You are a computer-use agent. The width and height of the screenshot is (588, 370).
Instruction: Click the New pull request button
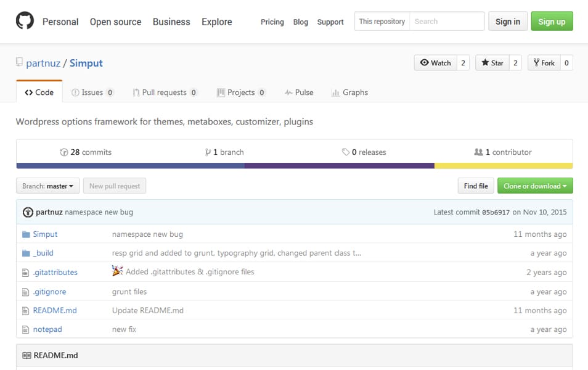tap(115, 186)
